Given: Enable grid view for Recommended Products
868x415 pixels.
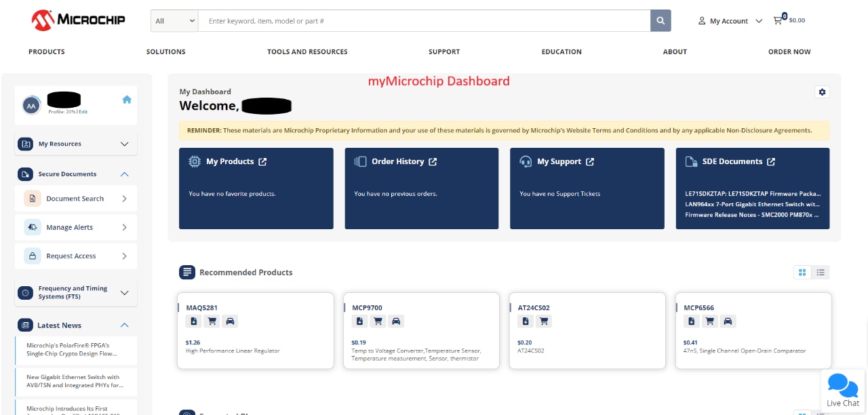Looking at the screenshot, I should tap(802, 272).
